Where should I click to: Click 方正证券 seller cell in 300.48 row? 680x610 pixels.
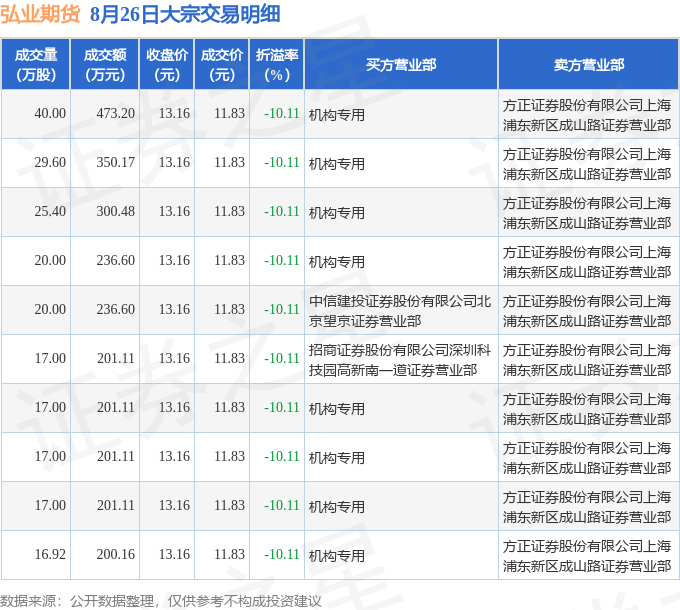(587, 213)
